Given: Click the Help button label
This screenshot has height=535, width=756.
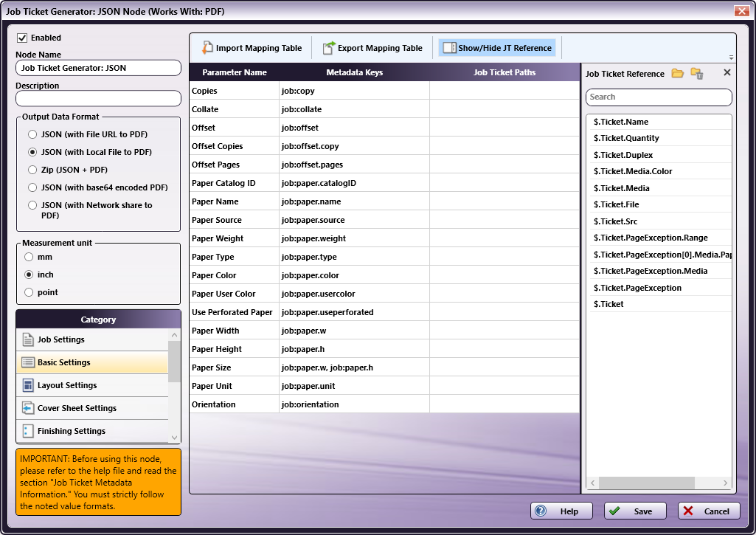Looking at the screenshot, I should tap(569, 511).
